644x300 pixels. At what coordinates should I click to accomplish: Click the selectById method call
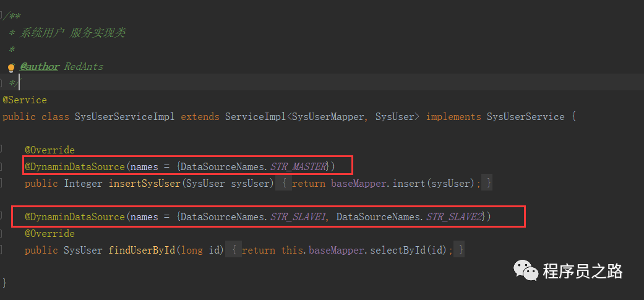pos(398,250)
